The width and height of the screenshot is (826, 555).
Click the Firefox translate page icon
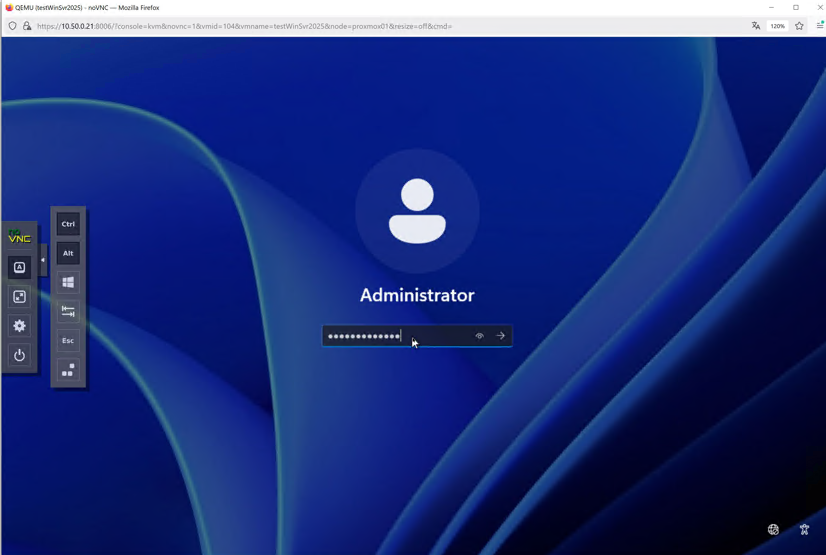(756, 26)
